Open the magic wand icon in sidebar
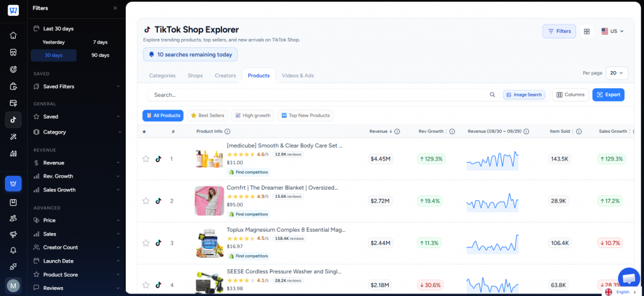Viewport: 644px width, 296px height. 13,137
